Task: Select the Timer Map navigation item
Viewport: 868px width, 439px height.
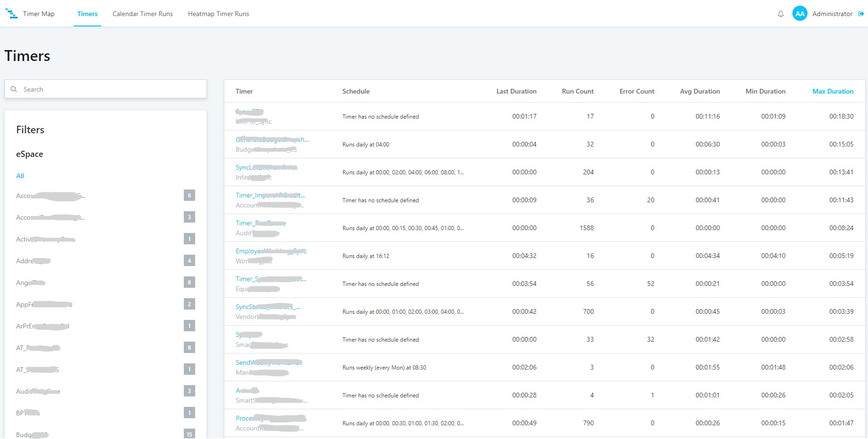Action: click(39, 14)
